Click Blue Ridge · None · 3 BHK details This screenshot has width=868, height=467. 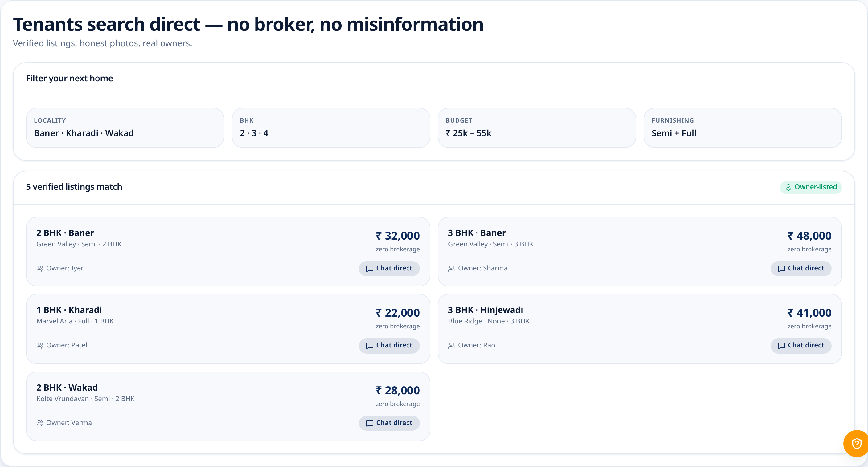point(489,321)
